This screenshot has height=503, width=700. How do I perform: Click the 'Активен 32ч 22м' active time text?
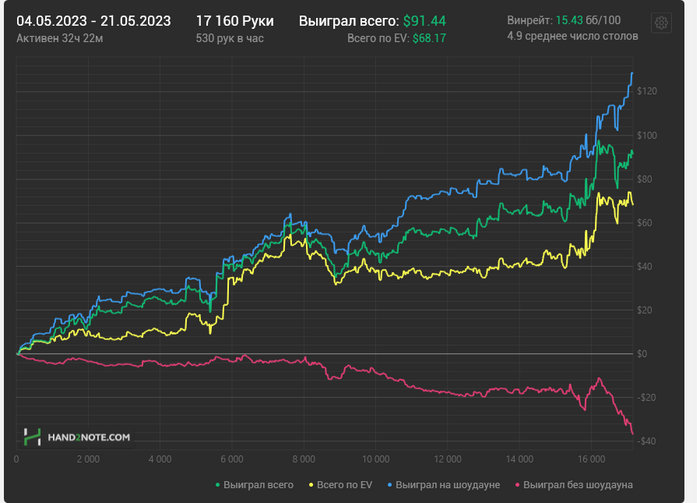(59, 38)
